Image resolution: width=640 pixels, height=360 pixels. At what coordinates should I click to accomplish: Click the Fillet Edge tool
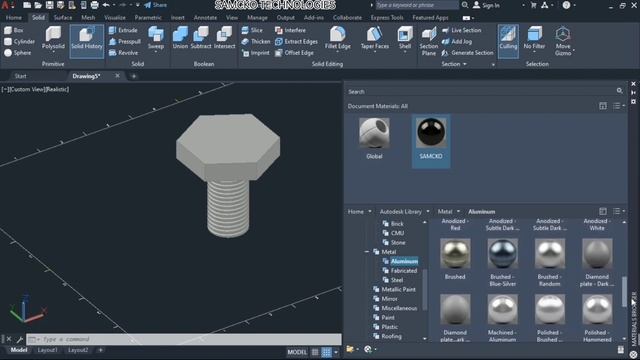point(338,39)
